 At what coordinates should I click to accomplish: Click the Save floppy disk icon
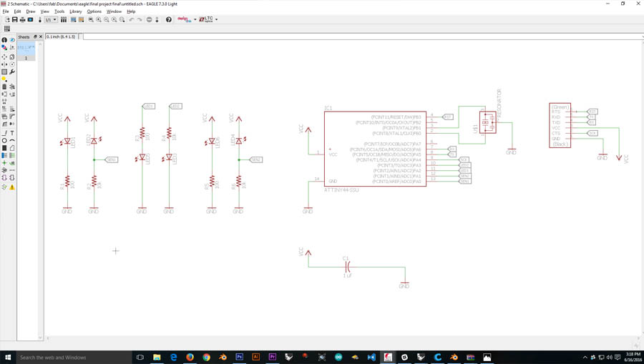15,19
